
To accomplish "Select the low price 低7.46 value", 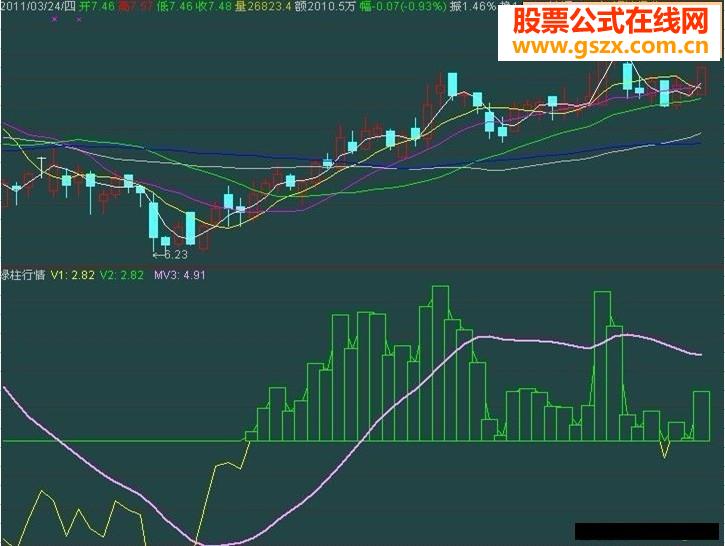I will [175, 6].
